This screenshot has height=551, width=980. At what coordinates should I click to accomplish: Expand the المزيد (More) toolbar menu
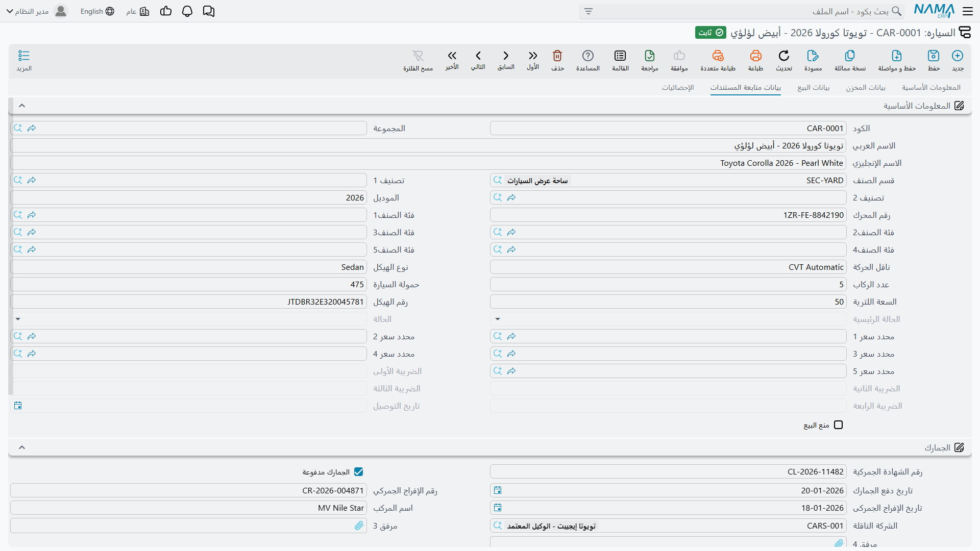[x=24, y=60]
